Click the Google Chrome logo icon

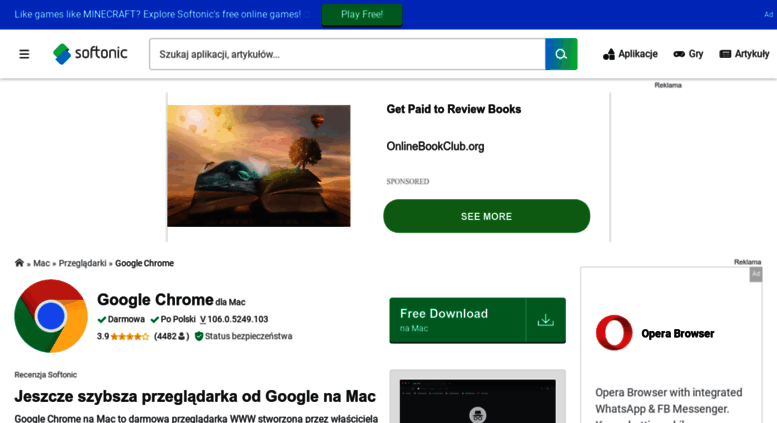tap(51, 316)
